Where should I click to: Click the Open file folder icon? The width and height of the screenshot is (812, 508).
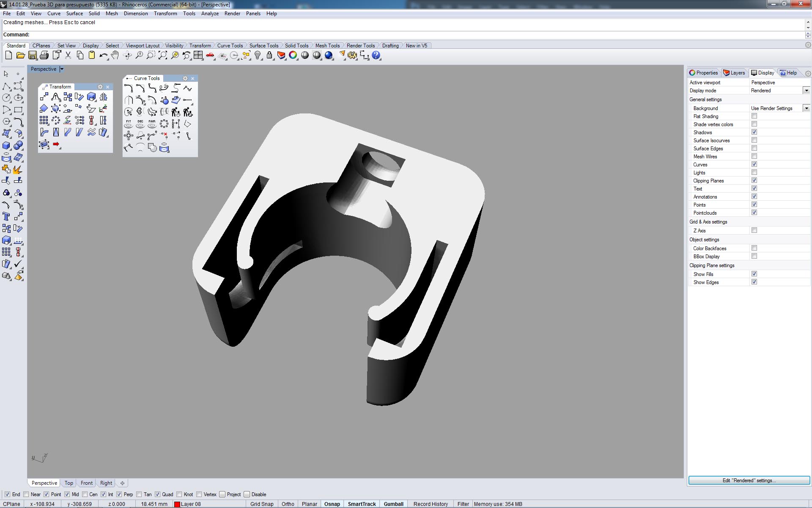[20, 55]
